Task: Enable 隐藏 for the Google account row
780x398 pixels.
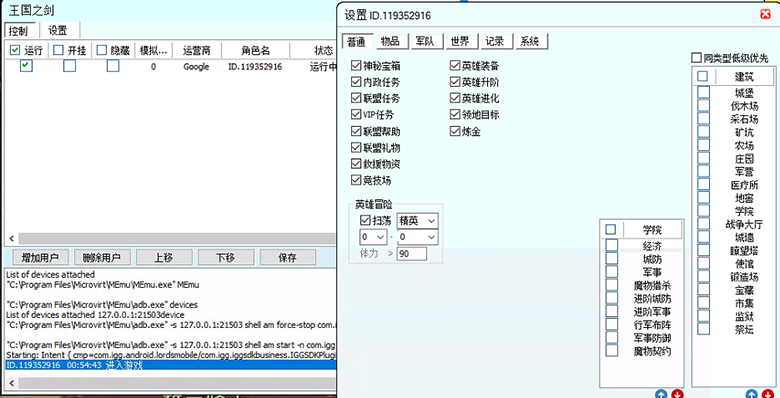Action: 113,66
